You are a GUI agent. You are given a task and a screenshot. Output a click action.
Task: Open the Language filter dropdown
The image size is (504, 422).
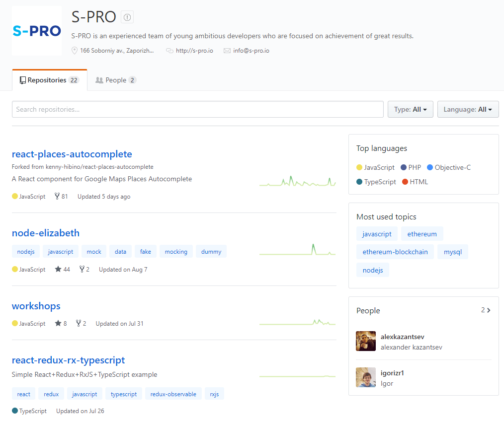[x=467, y=109]
